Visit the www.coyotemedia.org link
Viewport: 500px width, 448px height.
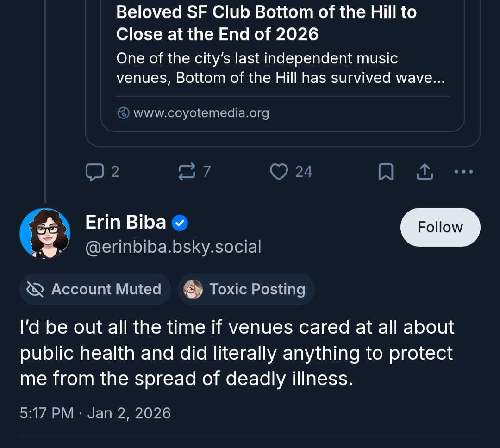[201, 113]
